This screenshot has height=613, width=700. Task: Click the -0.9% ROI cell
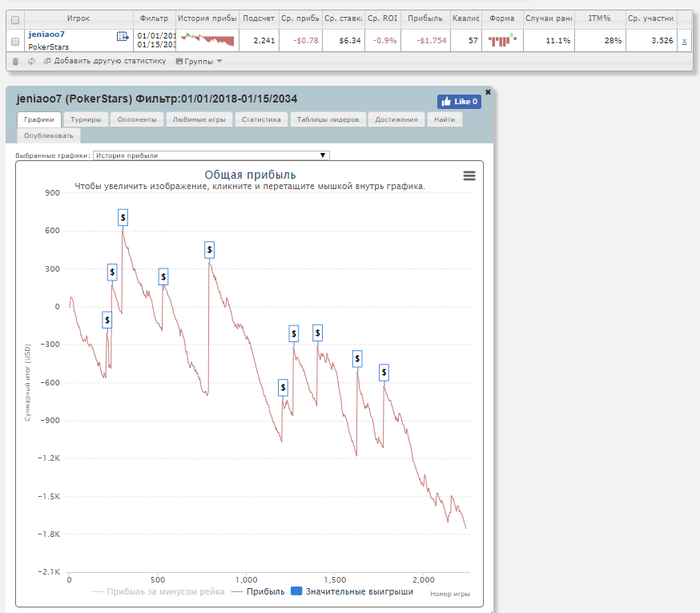pyautogui.click(x=385, y=41)
